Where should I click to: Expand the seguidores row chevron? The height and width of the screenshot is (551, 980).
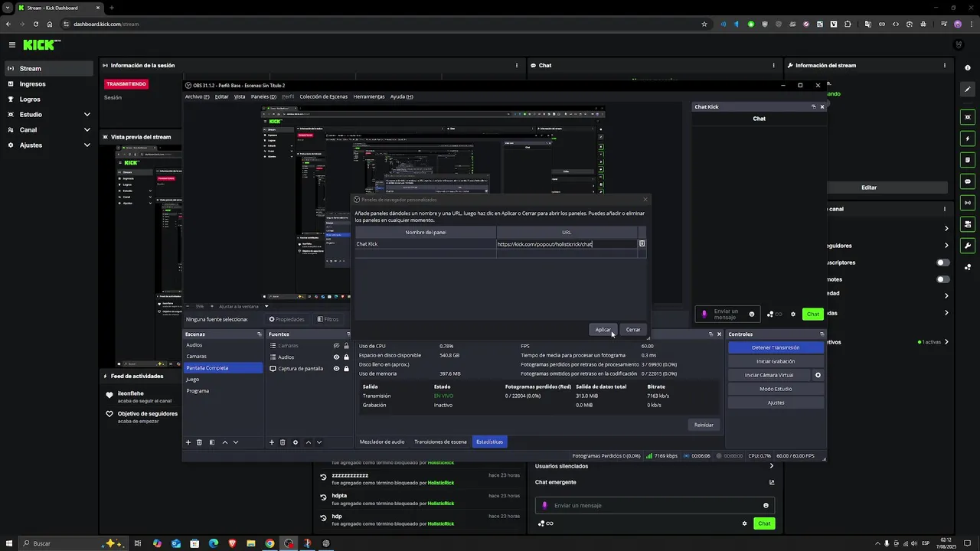tap(946, 246)
